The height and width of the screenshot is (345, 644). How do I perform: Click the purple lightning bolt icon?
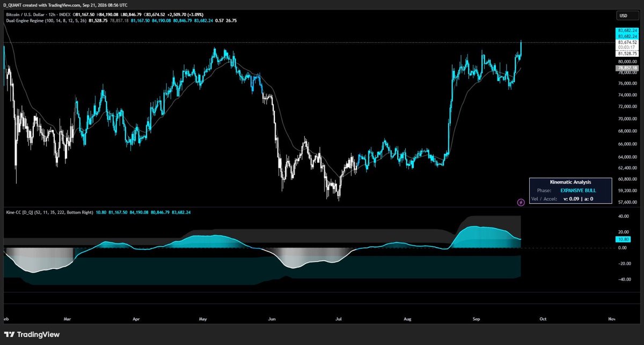(521, 202)
